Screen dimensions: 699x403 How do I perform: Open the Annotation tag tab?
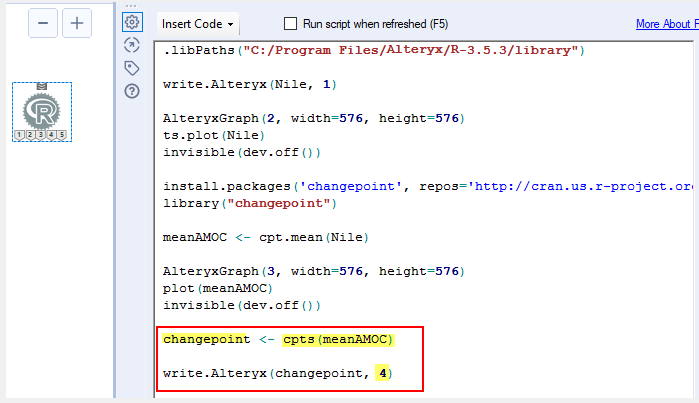tap(132, 68)
